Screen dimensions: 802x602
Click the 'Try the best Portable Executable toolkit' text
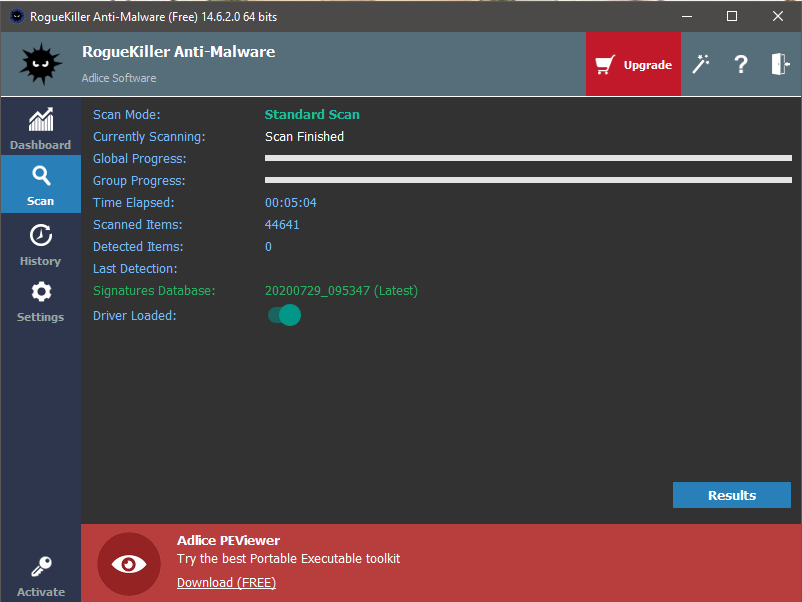[x=288, y=559]
